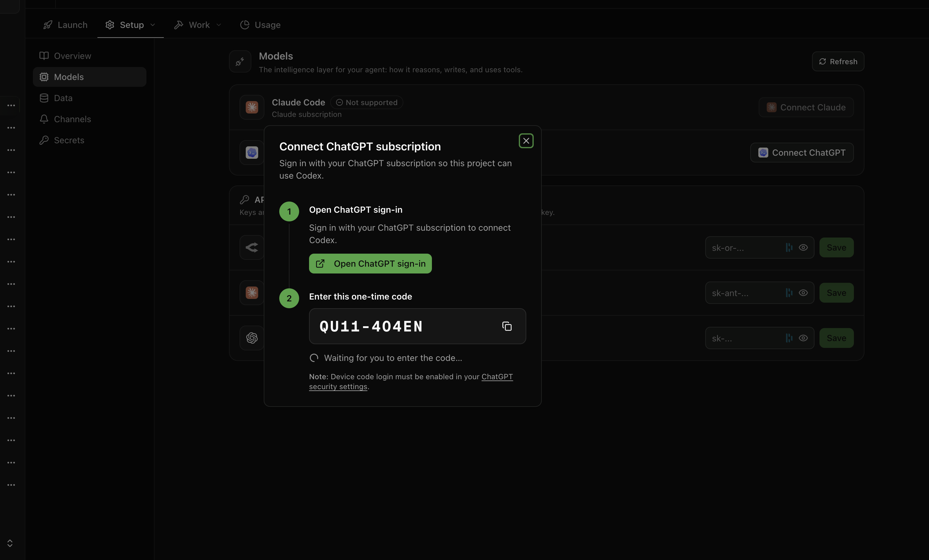Toggle visibility of the sk-... key
This screenshot has width=929, height=560.
point(803,338)
